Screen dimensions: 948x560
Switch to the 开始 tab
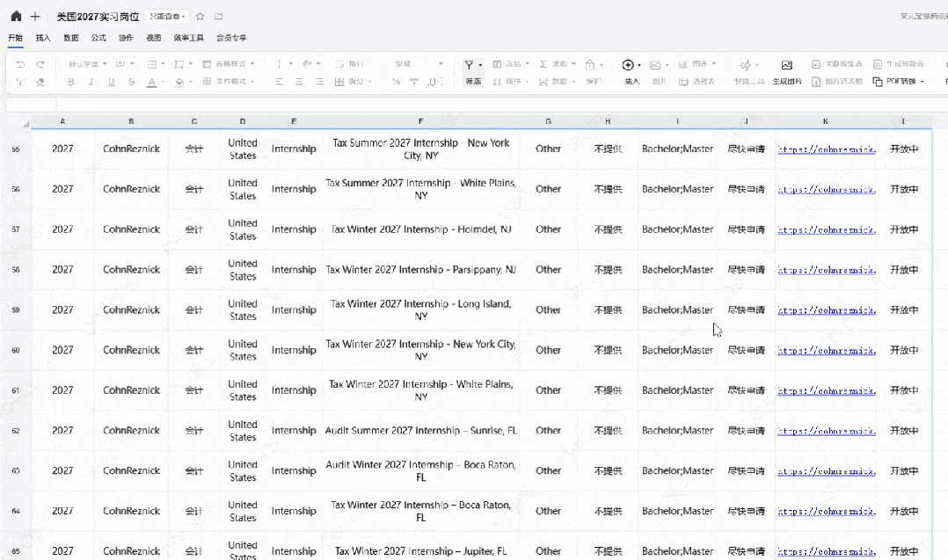[15, 38]
